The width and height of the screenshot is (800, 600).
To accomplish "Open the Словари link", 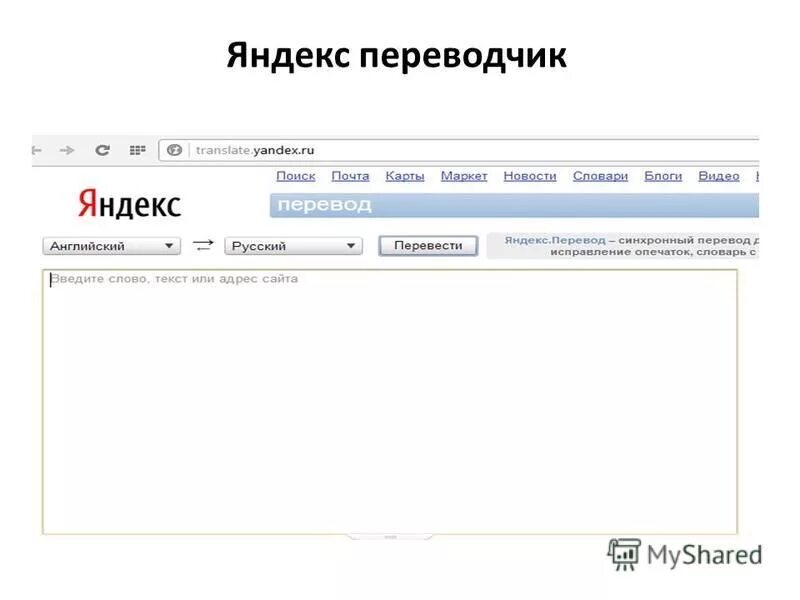I will pos(601,176).
